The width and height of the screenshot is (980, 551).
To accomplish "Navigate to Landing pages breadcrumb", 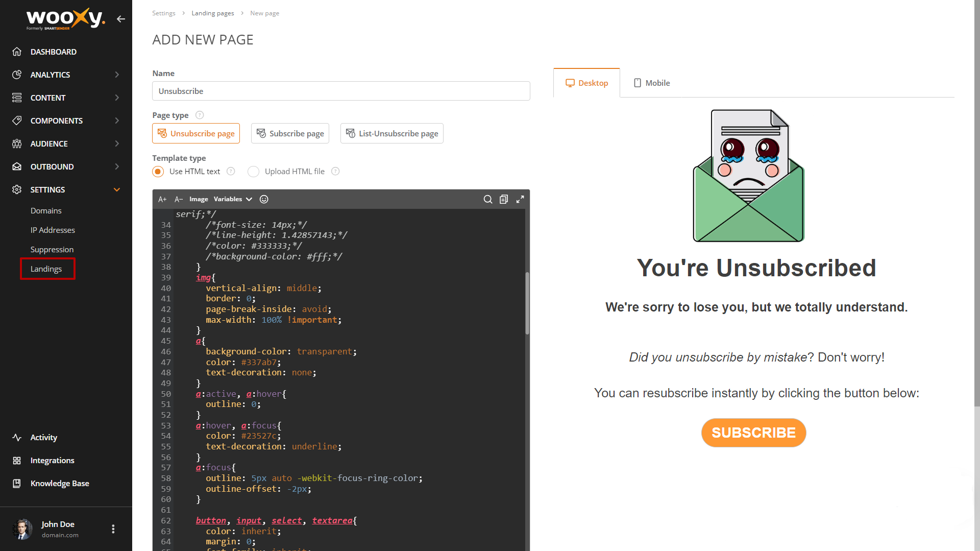I will point(213,13).
